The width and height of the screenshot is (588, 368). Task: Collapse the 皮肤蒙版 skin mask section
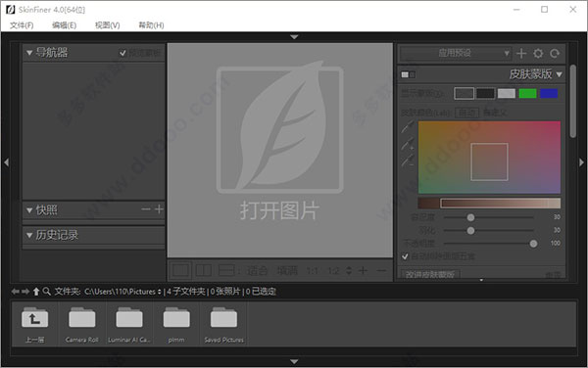(560, 74)
